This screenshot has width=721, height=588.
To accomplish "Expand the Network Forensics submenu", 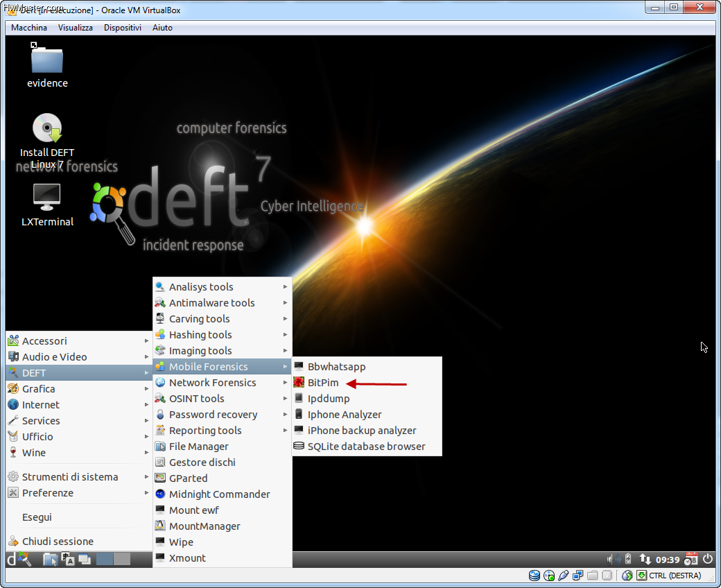I will tap(223, 383).
